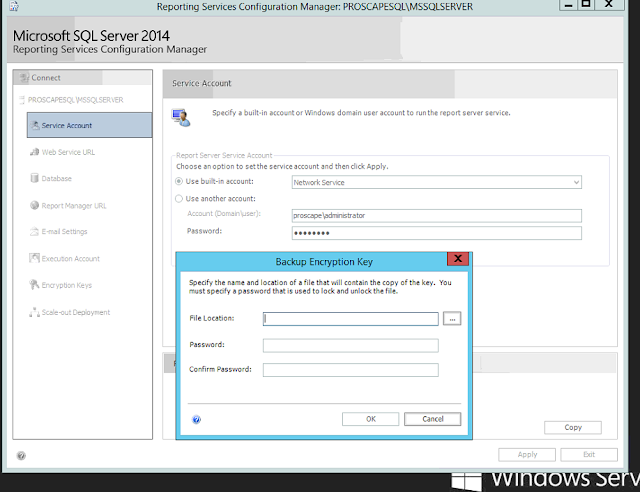Cancel the Backup Encryption Key dialog
Image resolution: width=640 pixels, height=492 pixels.
433,419
